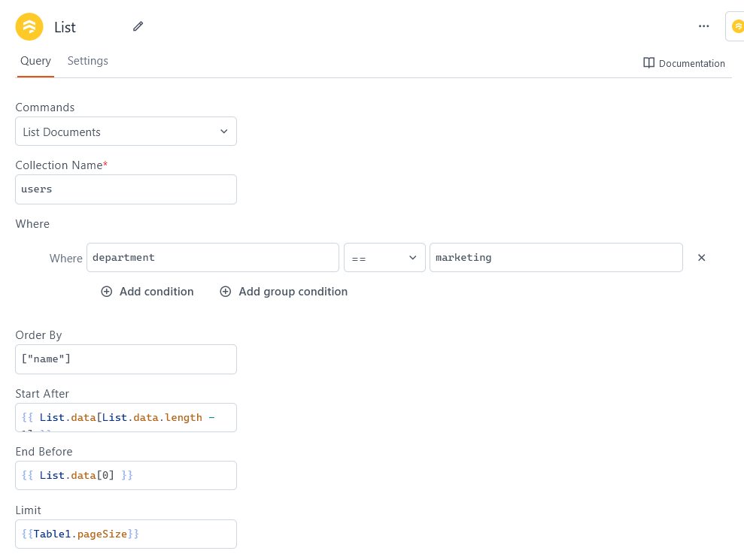Screen dimensions: 744x560
Task: Add a new Where condition
Action: pos(147,291)
